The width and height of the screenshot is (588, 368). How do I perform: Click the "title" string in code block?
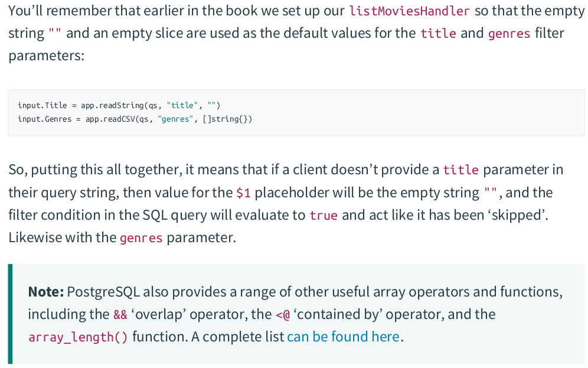[x=183, y=105]
